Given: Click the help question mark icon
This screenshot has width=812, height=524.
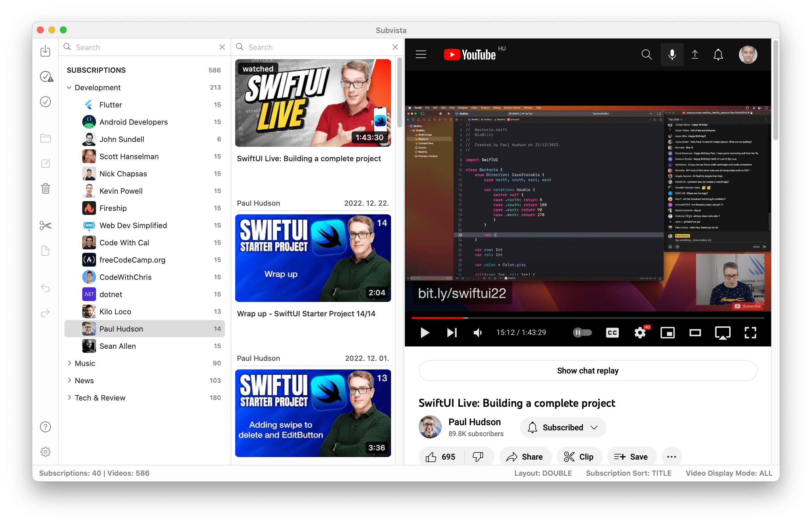Looking at the screenshot, I should coord(45,427).
